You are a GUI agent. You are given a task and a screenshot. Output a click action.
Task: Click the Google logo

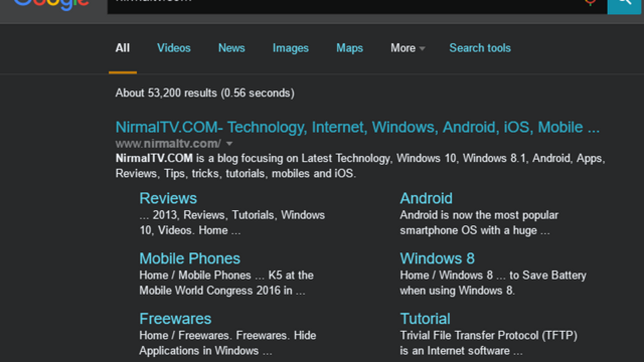51,5
